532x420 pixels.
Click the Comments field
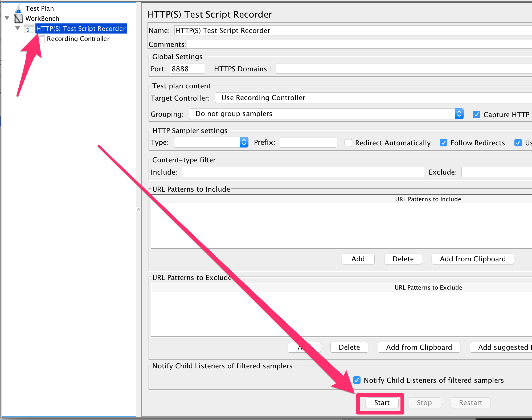point(359,44)
